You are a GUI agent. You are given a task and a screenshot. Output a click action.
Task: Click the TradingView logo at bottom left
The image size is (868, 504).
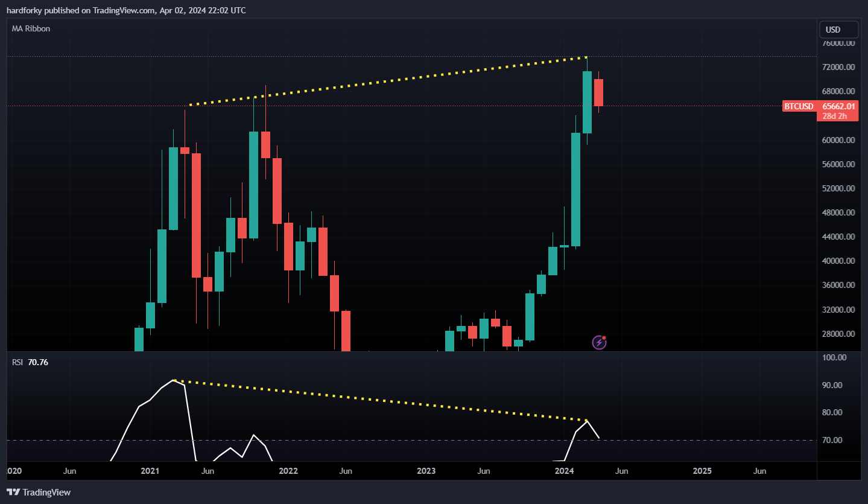(x=39, y=492)
